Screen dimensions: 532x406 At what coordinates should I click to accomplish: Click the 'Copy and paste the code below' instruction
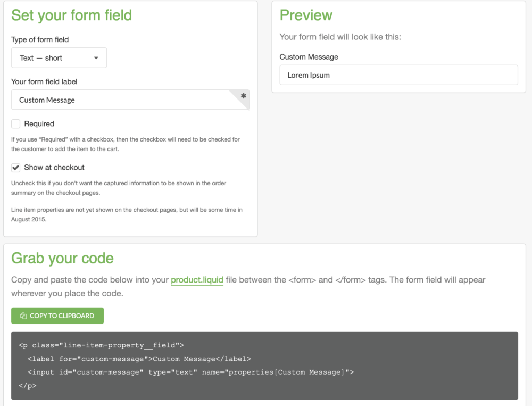coord(248,286)
